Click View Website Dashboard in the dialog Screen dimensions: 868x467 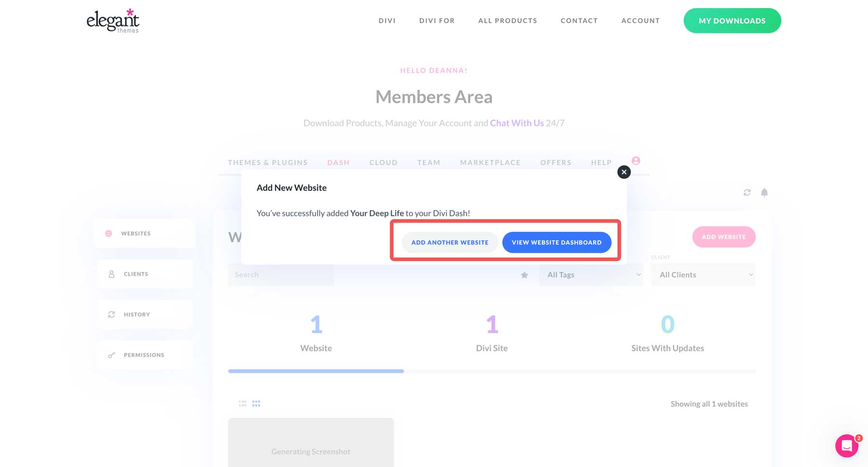coord(556,242)
